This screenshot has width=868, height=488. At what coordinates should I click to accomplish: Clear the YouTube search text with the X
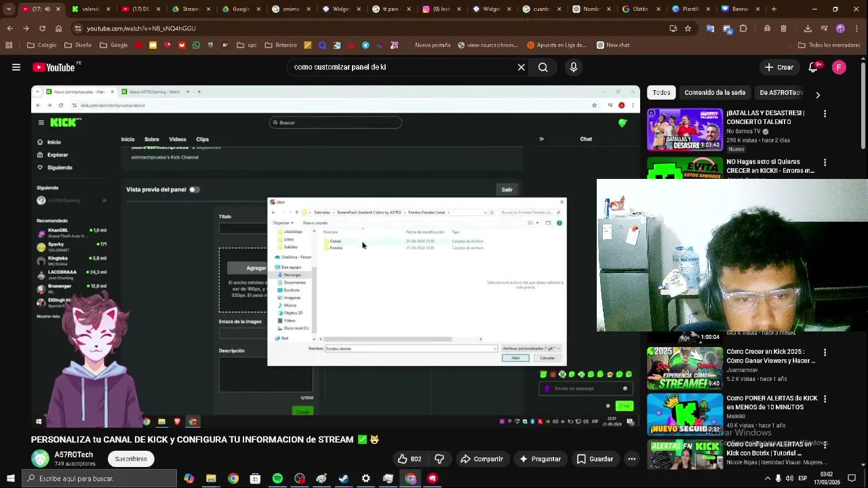point(521,67)
